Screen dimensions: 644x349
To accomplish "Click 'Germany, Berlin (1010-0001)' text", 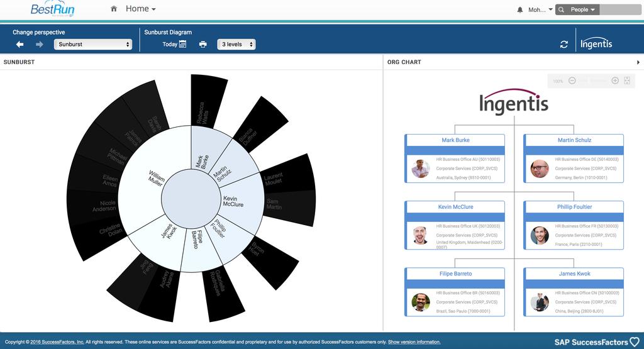I will (x=580, y=178).
